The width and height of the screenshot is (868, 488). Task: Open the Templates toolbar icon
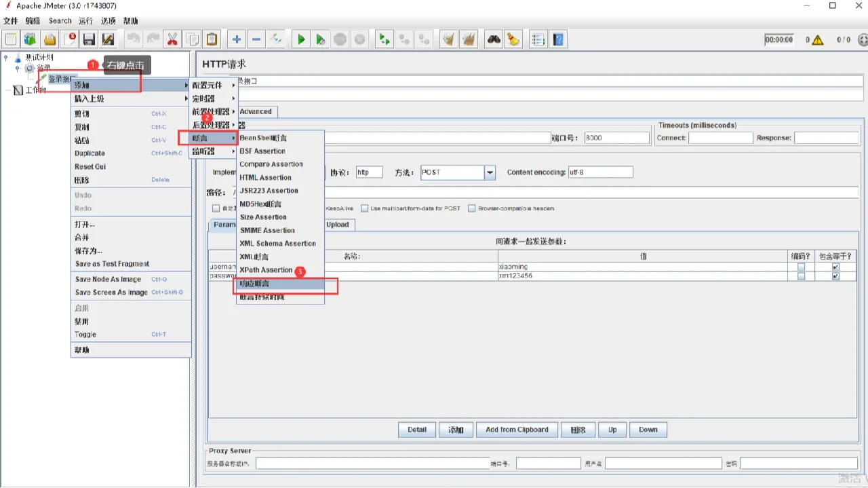pyautogui.click(x=31, y=39)
